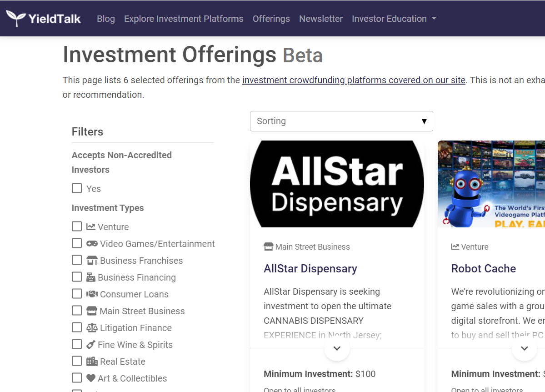The width and height of the screenshot is (545, 392).
Task: Click the storefront icon beside Business Franchises
Action: (x=92, y=260)
